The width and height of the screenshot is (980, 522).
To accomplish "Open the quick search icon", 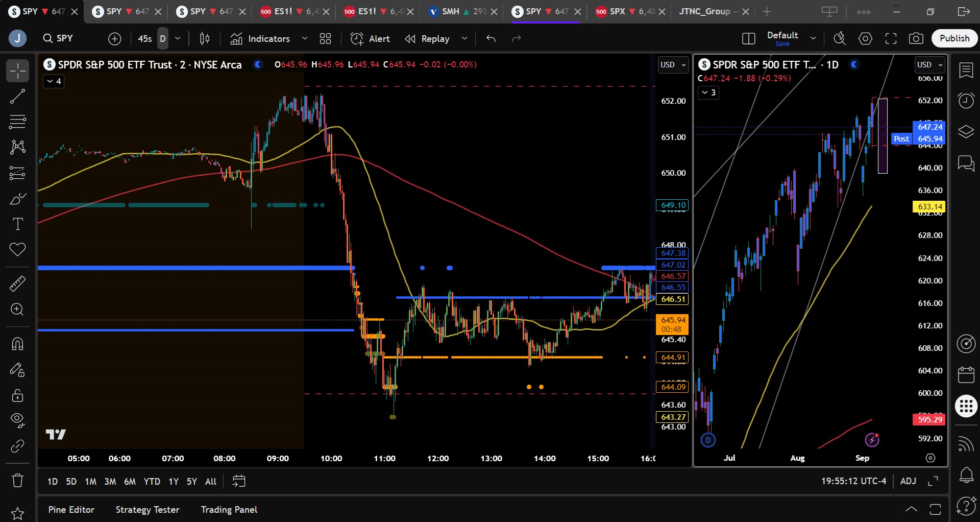I will point(840,38).
